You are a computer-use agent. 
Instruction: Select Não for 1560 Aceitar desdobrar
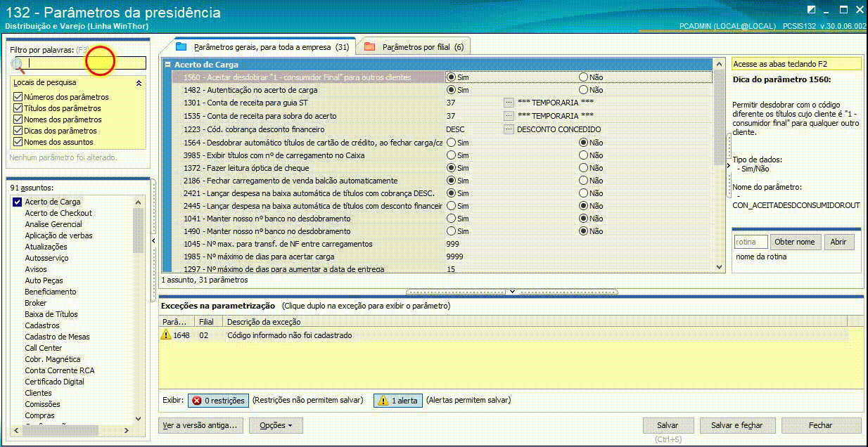[x=583, y=77]
